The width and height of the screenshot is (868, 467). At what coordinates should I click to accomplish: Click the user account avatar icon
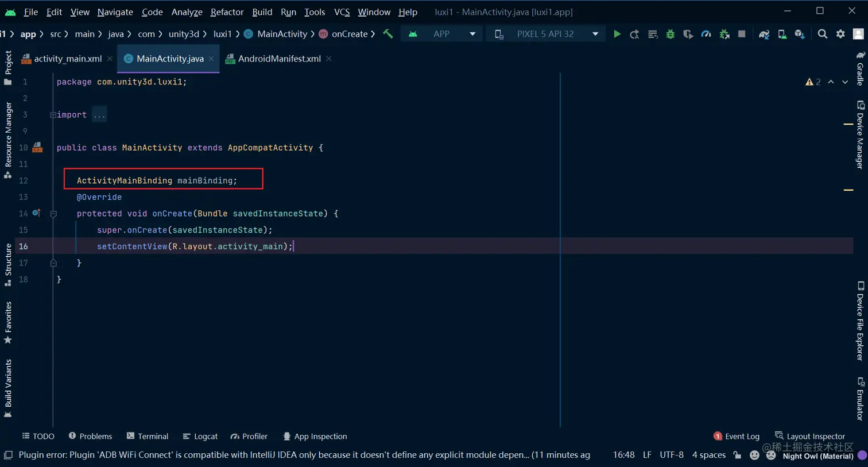[x=858, y=34]
